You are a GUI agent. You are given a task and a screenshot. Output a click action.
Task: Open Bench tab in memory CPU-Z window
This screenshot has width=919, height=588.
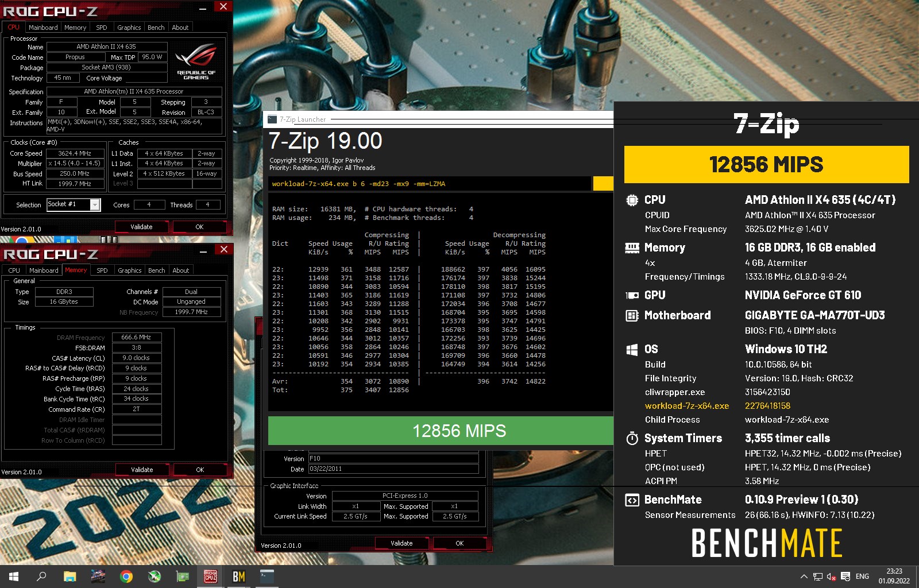pyautogui.click(x=156, y=270)
